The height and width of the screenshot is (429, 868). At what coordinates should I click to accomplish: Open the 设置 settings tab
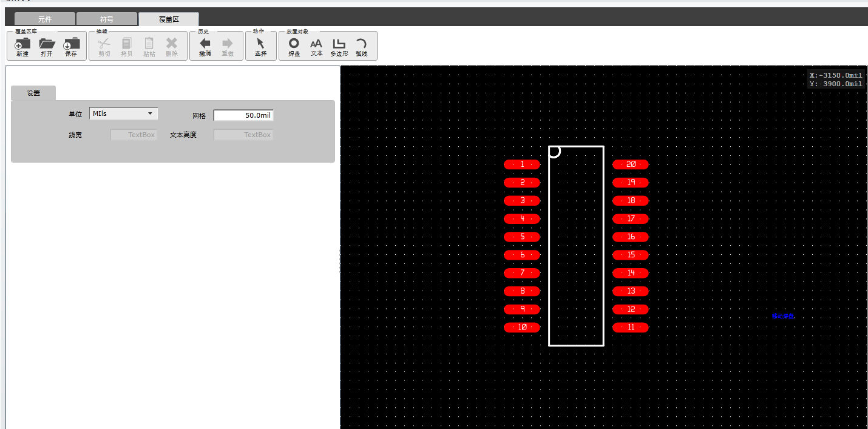[x=33, y=93]
